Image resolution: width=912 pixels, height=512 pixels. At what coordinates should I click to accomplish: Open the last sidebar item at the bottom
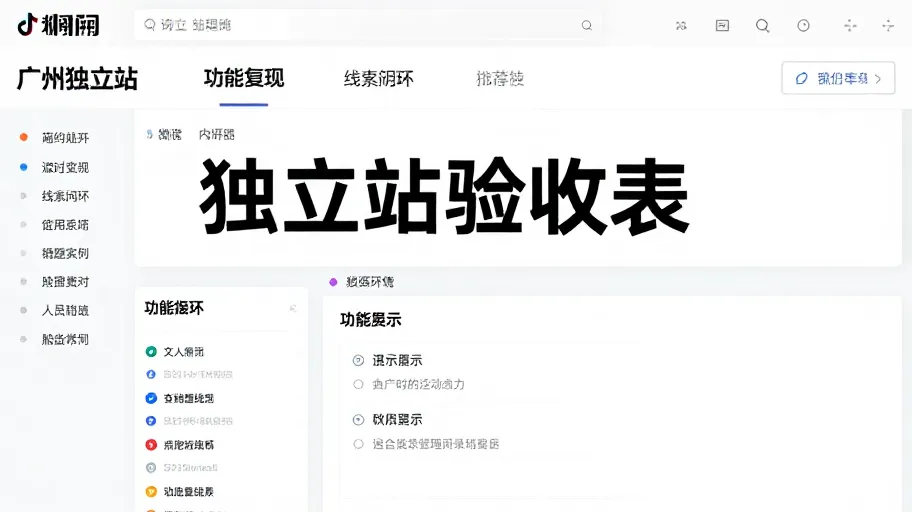(x=54, y=339)
